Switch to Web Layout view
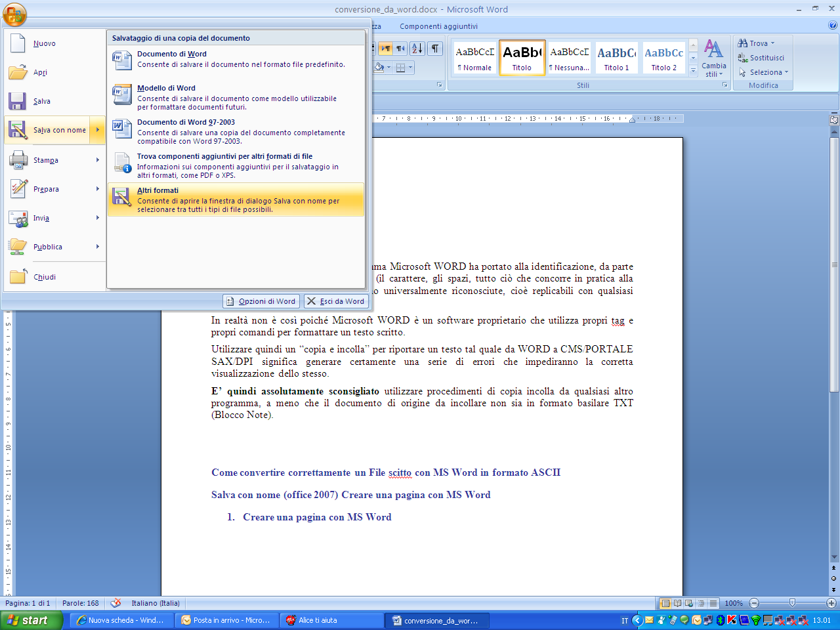Viewport: 840px width, 630px height. coord(689,603)
